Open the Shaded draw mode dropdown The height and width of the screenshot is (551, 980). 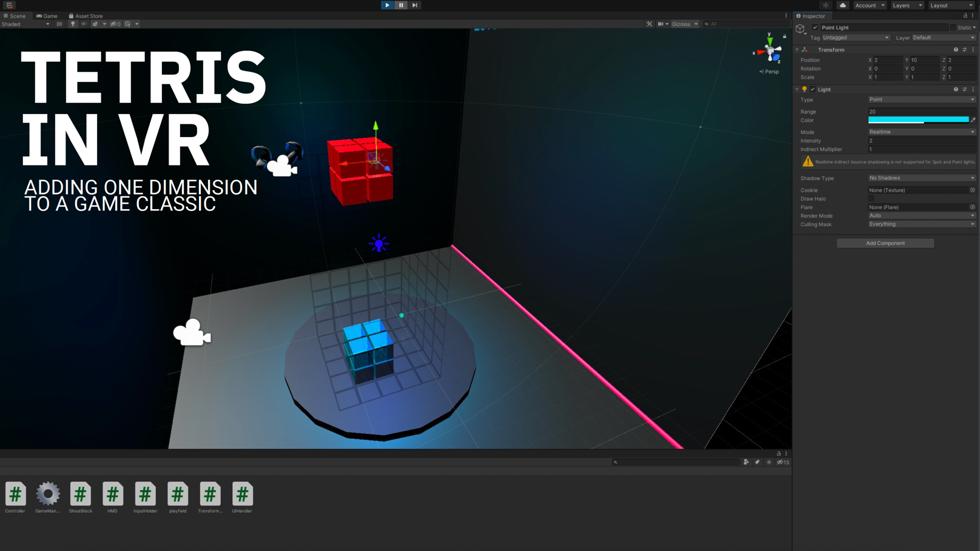[25, 24]
